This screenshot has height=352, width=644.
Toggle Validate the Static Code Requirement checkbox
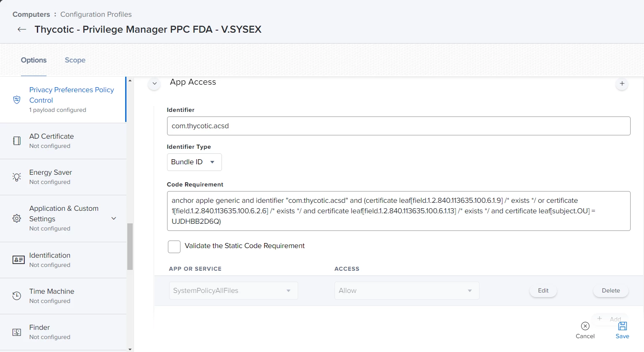[174, 246]
